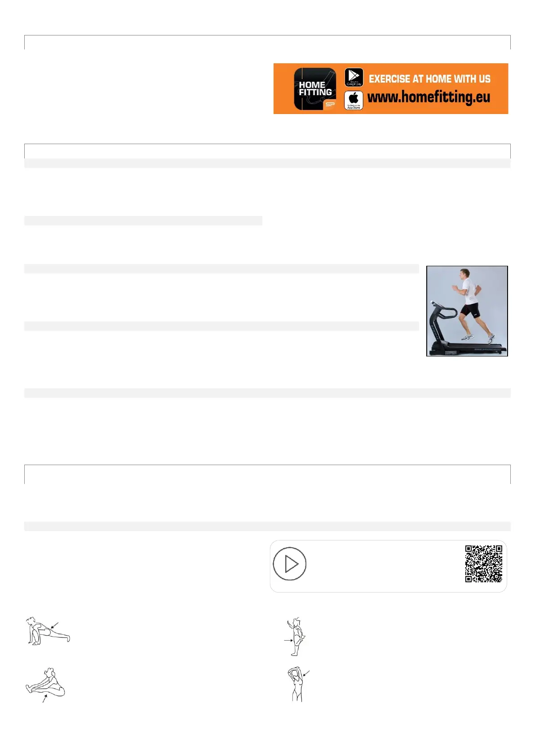Open the treadmill runner photo
Viewport: 535px width, 756px height.
click(467, 311)
